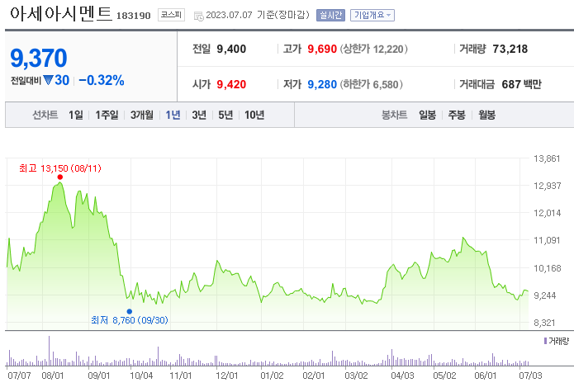The width and height of the screenshot is (574, 392).
Task: Click the opening price 9,420
Action: pos(231,84)
